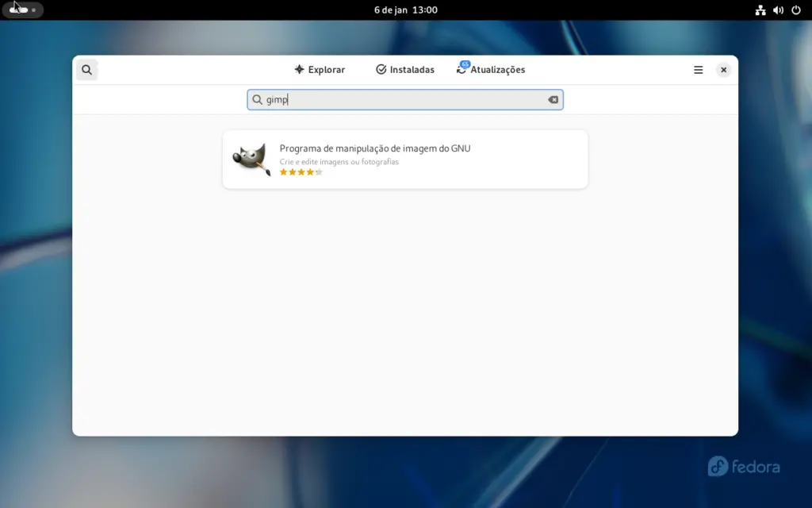
Task: Click the checkmark icon beside Instaladas
Action: [x=381, y=69]
